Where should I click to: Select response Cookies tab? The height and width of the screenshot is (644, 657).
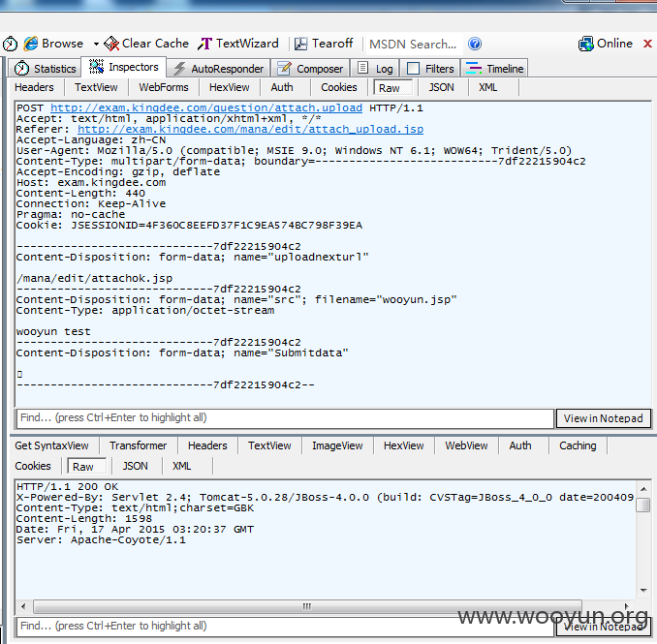33,466
